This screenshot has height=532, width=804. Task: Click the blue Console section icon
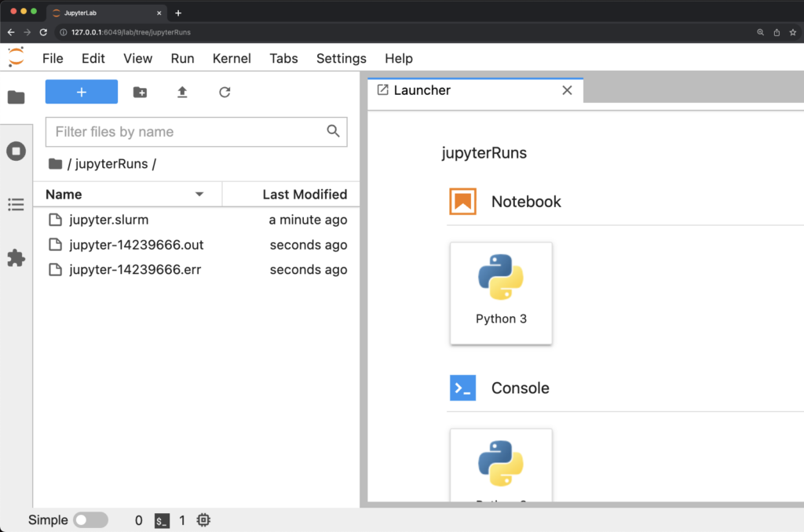pyautogui.click(x=462, y=388)
